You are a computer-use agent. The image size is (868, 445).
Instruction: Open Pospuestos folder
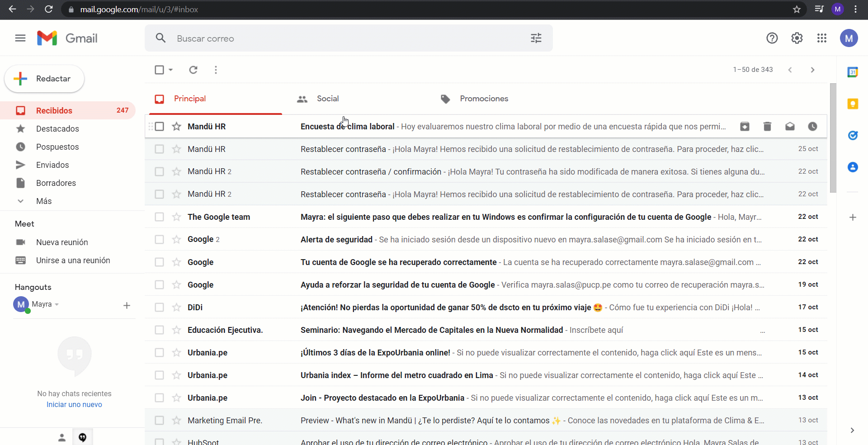[x=68, y=147]
